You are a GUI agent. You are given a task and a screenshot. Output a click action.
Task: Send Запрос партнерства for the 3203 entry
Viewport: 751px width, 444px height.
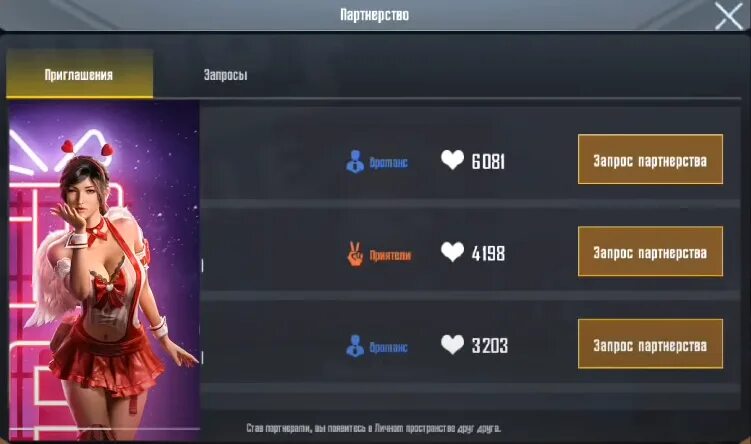coord(650,344)
